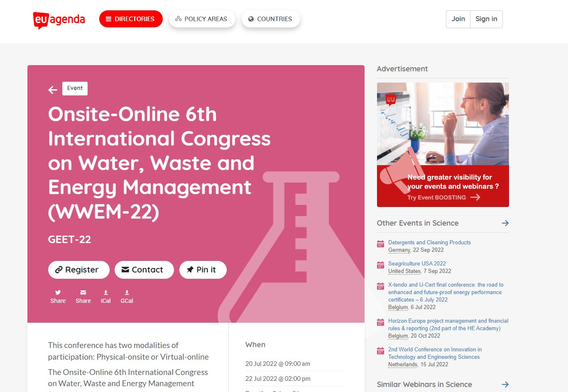Click the back arrow beside Event tag

53,90
